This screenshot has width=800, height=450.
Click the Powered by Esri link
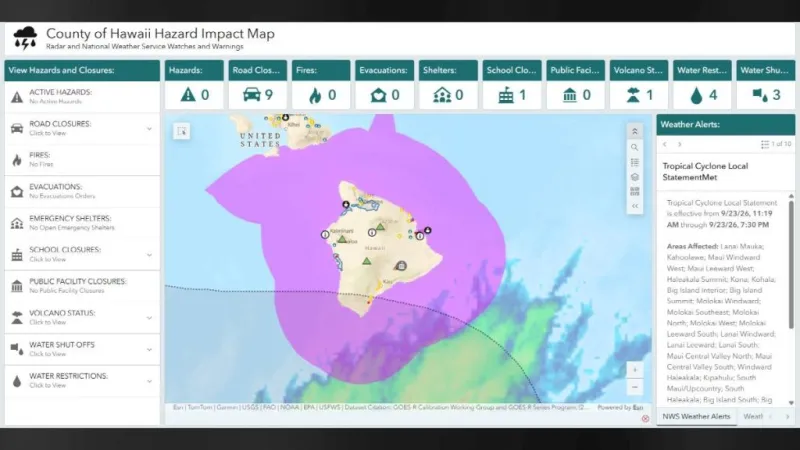[620, 408]
